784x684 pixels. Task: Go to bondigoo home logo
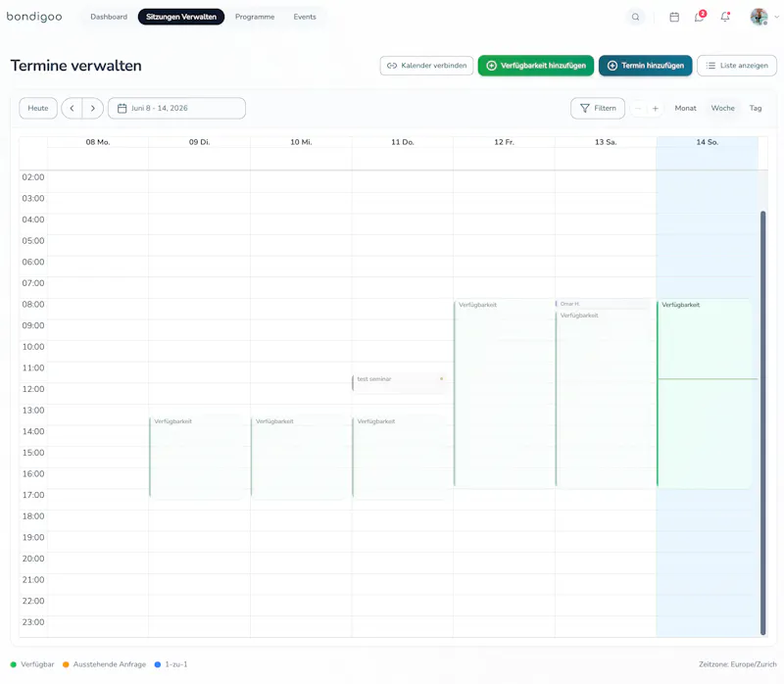[34, 17]
